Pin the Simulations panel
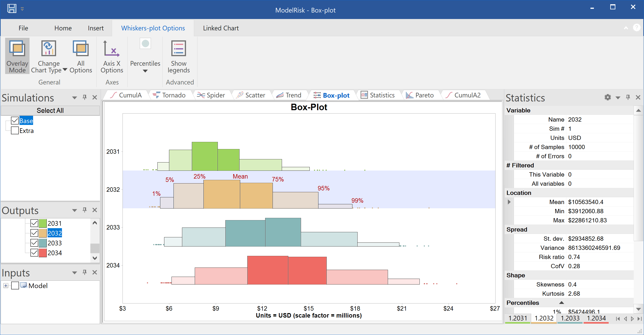Image resolution: width=644 pixels, height=335 pixels. pyautogui.click(x=85, y=97)
